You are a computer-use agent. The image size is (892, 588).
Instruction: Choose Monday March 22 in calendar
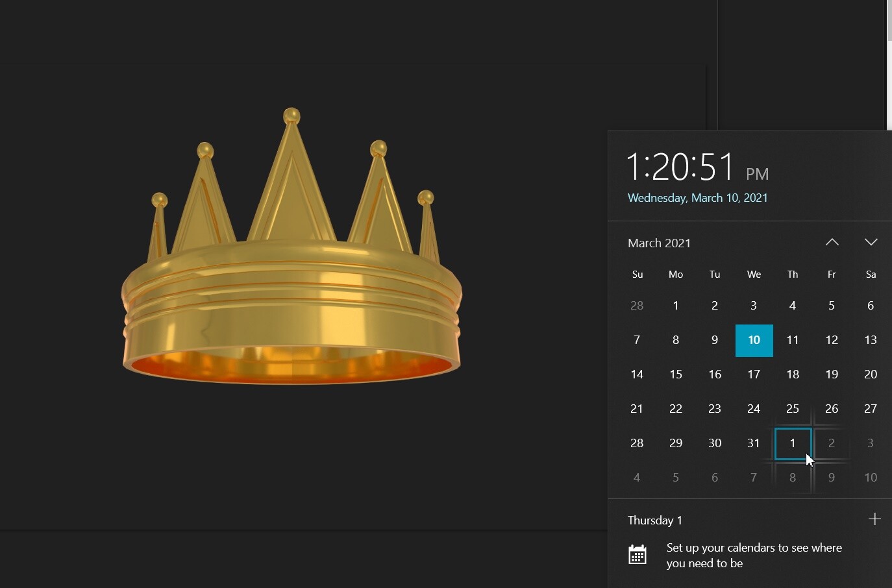coord(676,409)
